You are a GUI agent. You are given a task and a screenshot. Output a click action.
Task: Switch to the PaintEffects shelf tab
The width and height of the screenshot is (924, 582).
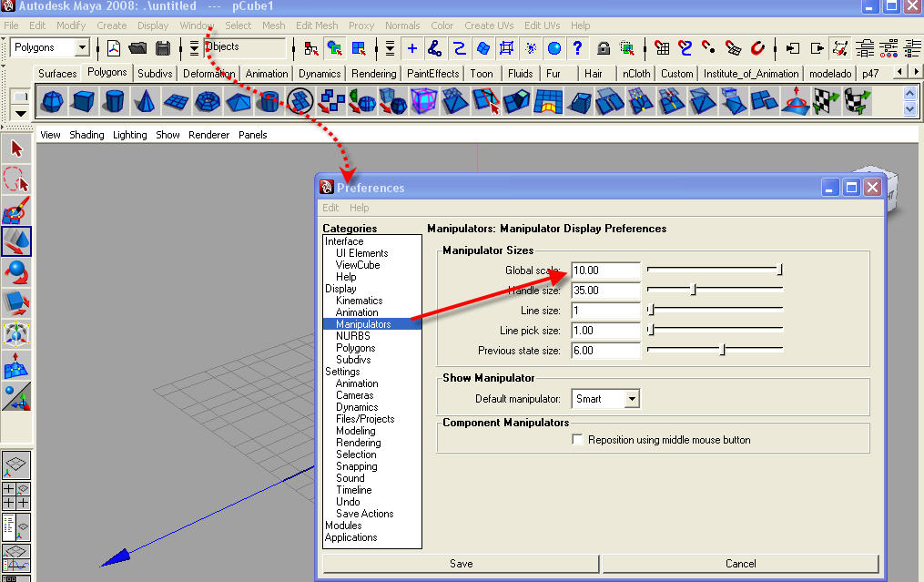coord(432,74)
